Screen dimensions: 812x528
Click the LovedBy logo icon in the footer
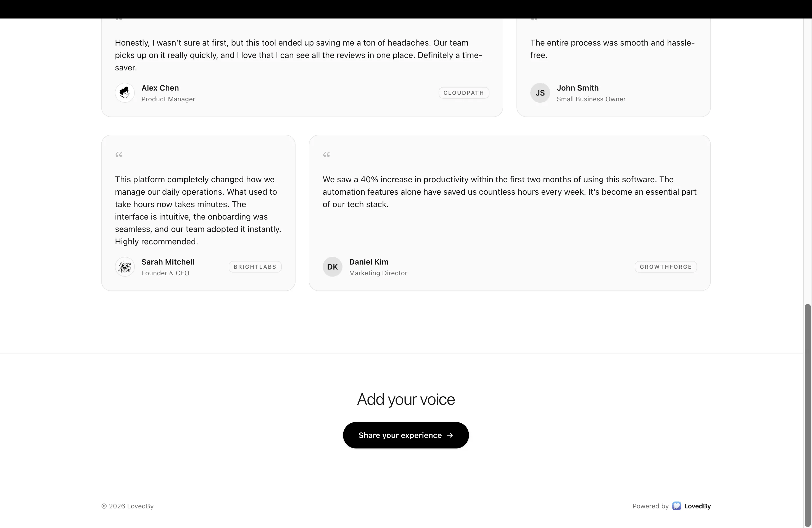coord(677,506)
